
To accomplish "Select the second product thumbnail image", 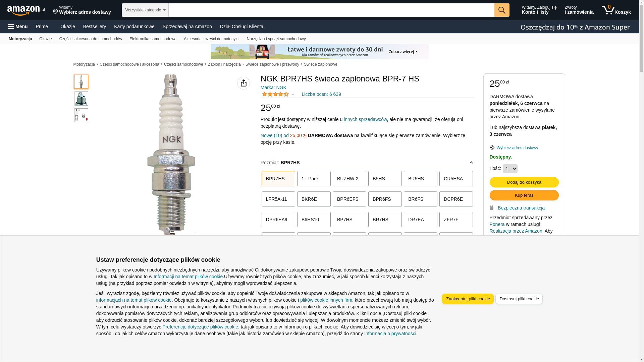I will (81, 99).
